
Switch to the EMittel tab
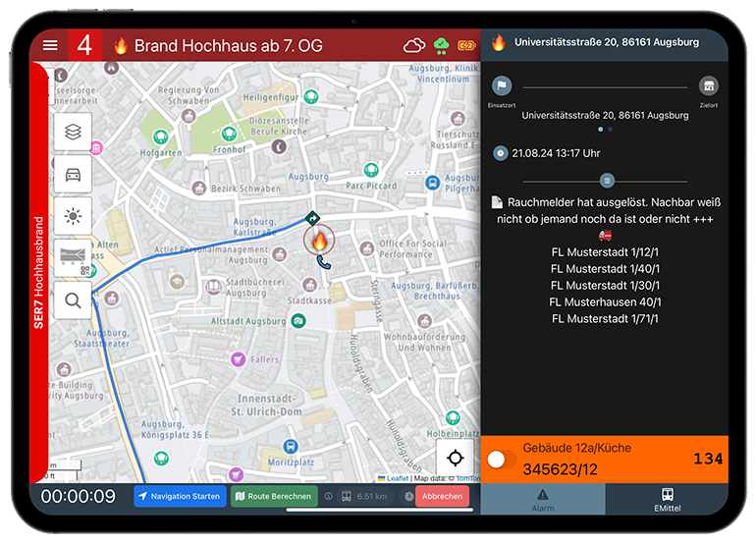pyautogui.click(x=667, y=499)
